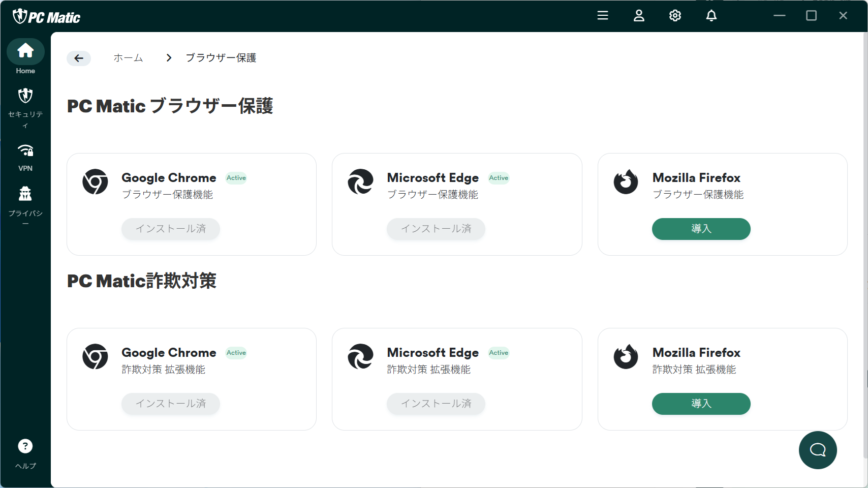Click Google Chrome title in ブラウザー保護機能 card
The width and height of the screenshot is (868, 488).
(x=169, y=178)
